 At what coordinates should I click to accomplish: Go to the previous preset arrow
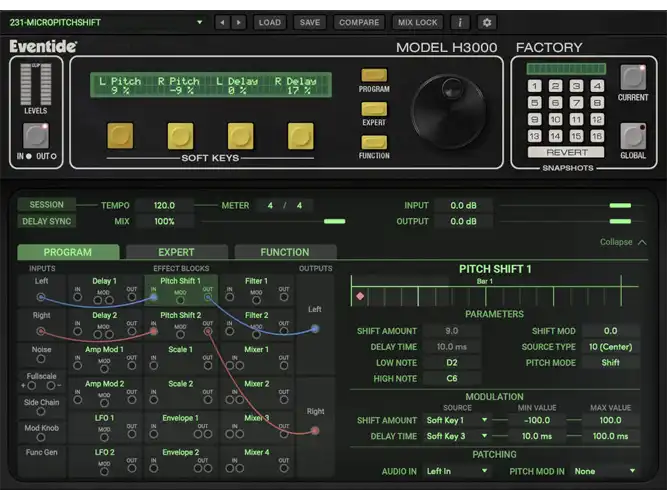[222, 23]
